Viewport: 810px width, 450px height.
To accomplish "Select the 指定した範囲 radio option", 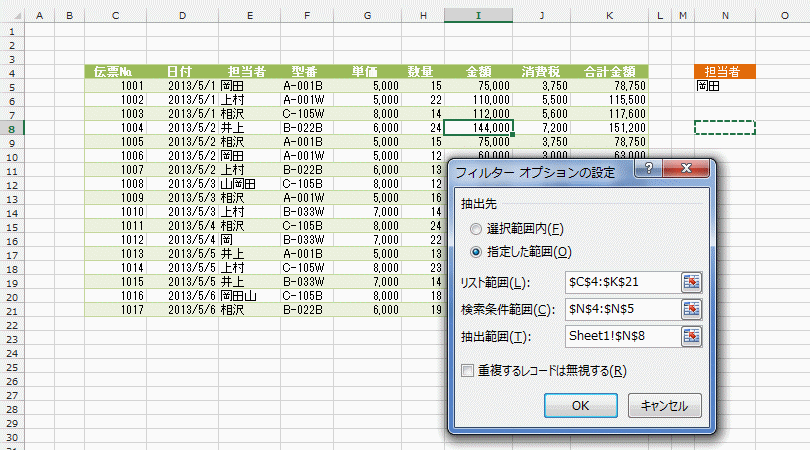I will [475, 251].
